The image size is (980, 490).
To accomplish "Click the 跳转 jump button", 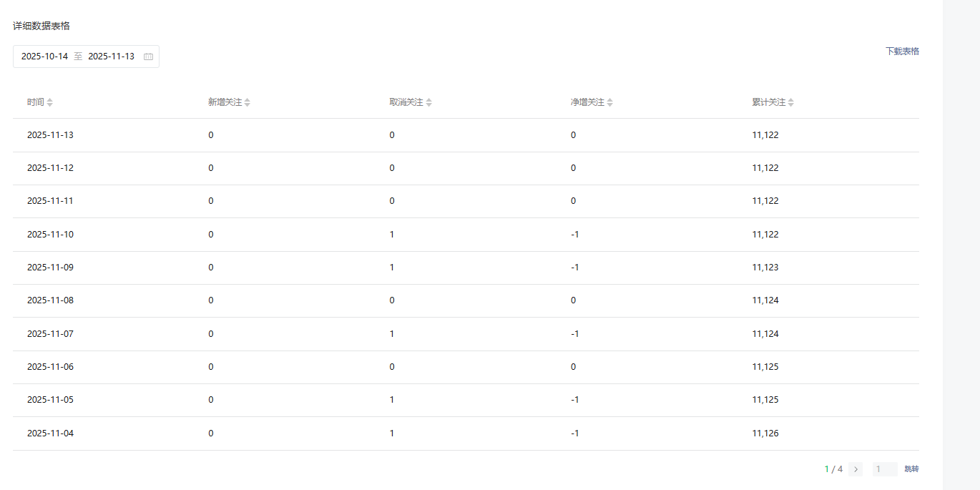I will coord(911,469).
